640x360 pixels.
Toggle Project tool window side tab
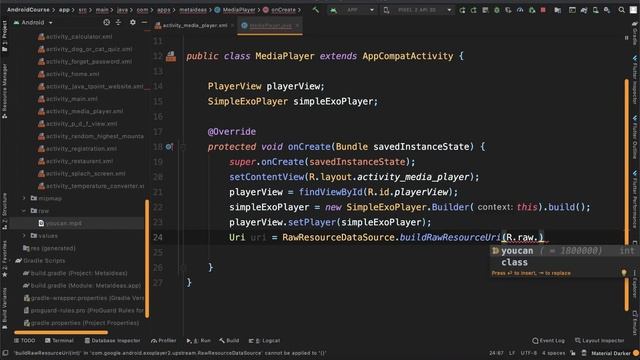[4, 37]
